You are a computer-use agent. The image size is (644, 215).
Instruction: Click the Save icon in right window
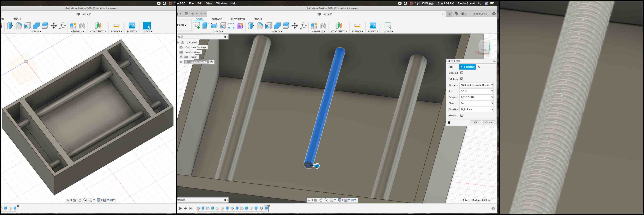(186, 14)
